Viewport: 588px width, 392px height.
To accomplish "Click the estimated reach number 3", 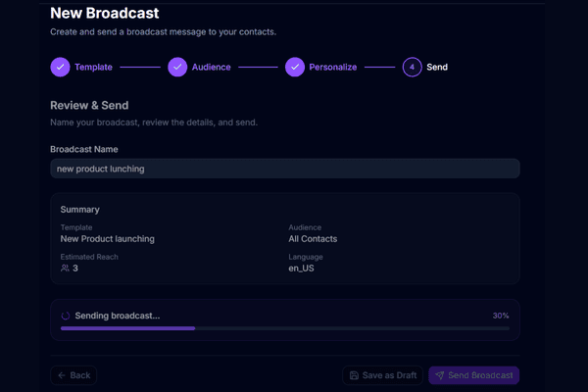I will 75,269.
